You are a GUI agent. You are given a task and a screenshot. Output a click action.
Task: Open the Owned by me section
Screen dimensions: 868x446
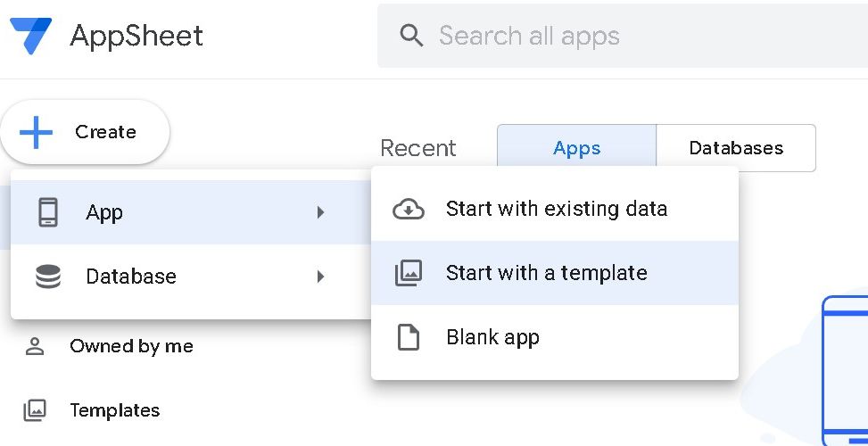point(131,346)
